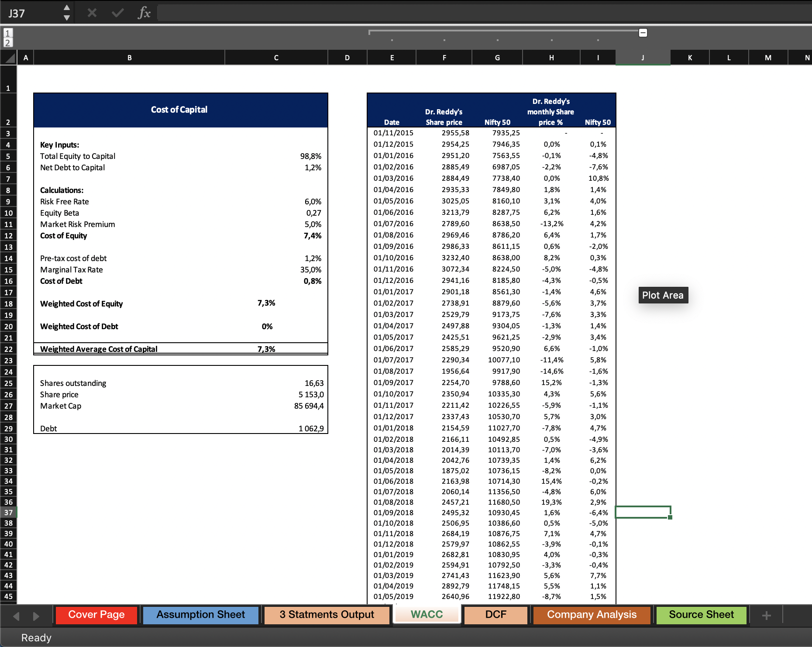Click the cancel entry X icon
The image size is (812, 647).
coord(92,13)
